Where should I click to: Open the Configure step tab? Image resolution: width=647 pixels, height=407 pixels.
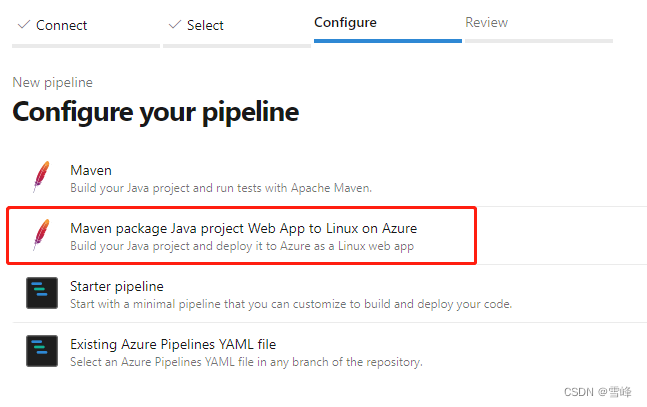tap(345, 22)
